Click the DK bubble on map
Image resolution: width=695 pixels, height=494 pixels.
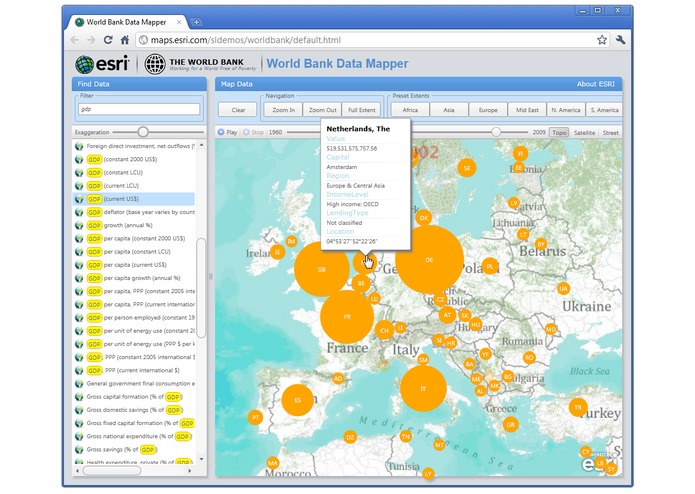pyautogui.click(x=424, y=218)
